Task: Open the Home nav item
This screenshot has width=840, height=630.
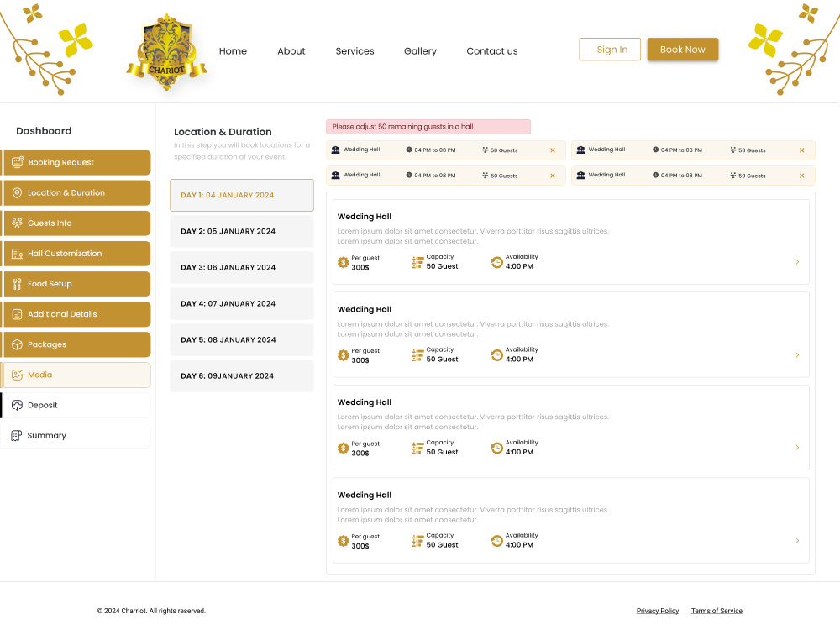Action: pyautogui.click(x=233, y=51)
